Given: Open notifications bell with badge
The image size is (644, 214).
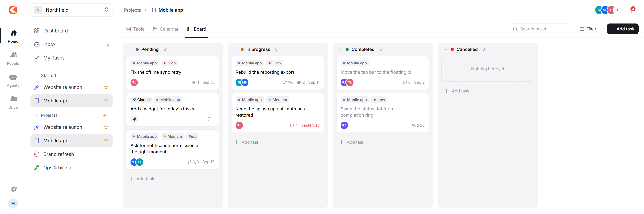Looking at the screenshot, I should coord(631,10).
